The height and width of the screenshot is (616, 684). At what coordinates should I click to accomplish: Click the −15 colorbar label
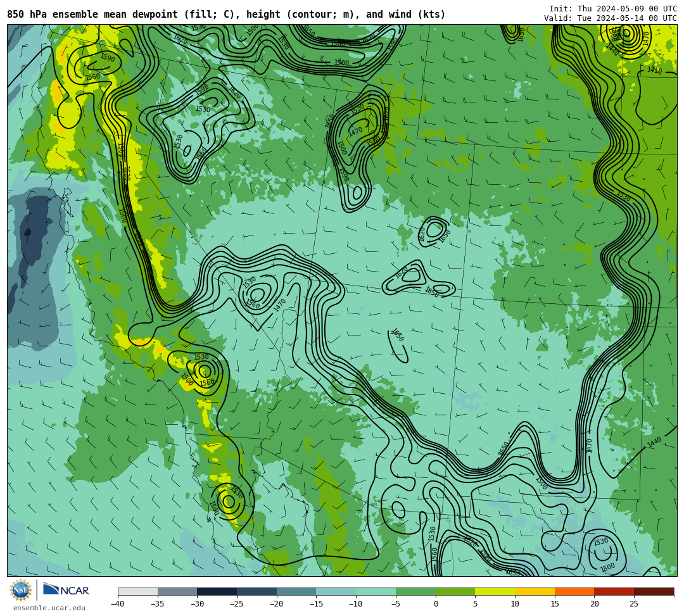316,604
